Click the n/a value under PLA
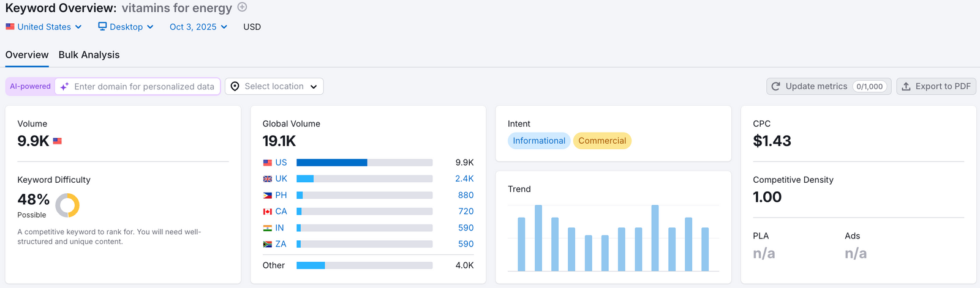Image resolution: width=980 pixels, height=288 pixels. pyautogui.click(x=764, y=253)
